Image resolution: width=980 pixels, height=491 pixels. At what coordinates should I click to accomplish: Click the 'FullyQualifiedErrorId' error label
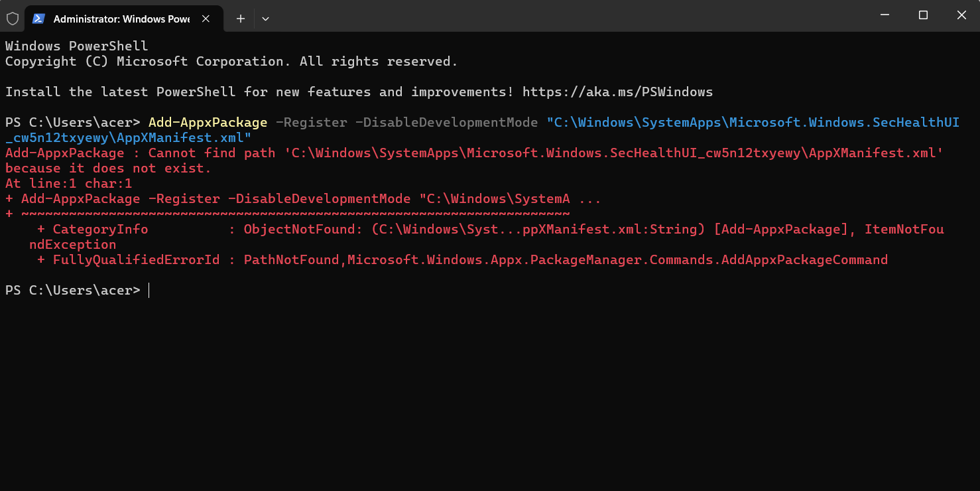coord(136,259)
